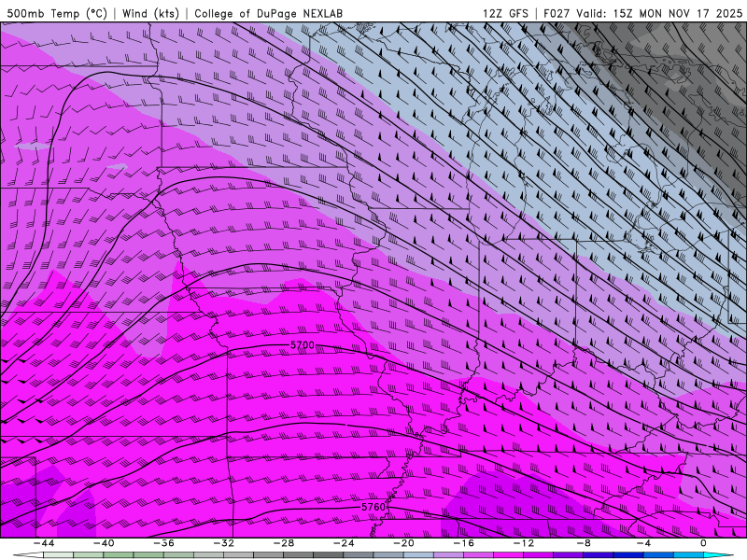Click the '5700' height contour label
Image resolution: width=747 pixels, height=560 pixels.
tap(303, 344)
